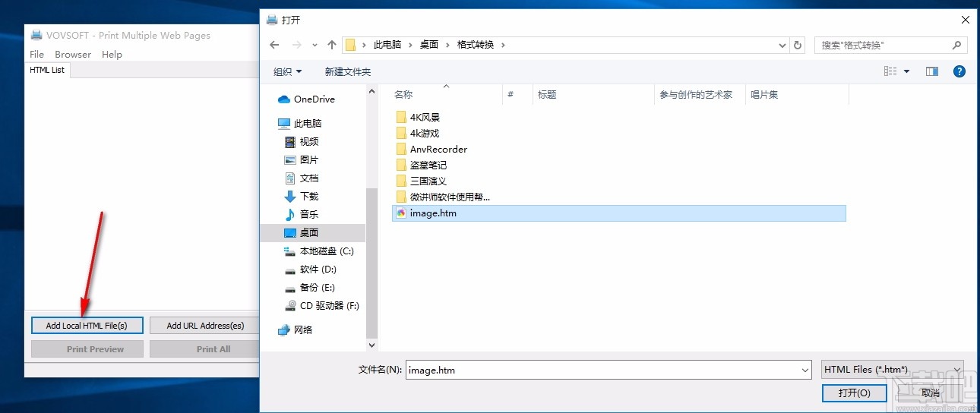Image resolution: width=980 pixels, height=413 pixels.
Task: Click navigation pane scrollbar up arrow
Action: pyautogui.click(x=371, y=92)
